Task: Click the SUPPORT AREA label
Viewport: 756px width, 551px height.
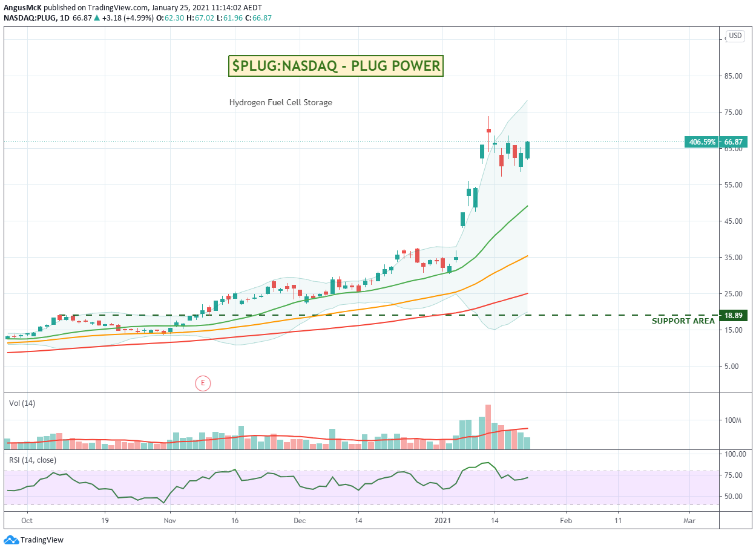Action: pos(683,321)
